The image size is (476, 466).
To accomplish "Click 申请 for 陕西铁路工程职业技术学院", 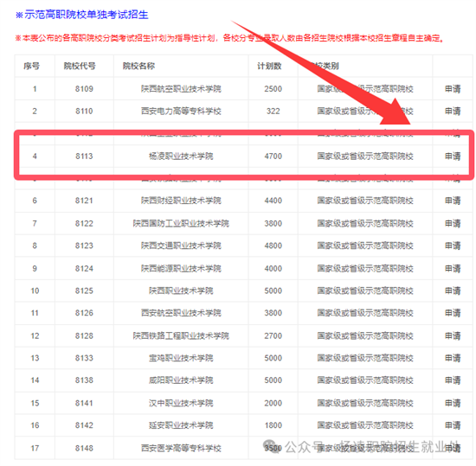I will coord(453,336).
